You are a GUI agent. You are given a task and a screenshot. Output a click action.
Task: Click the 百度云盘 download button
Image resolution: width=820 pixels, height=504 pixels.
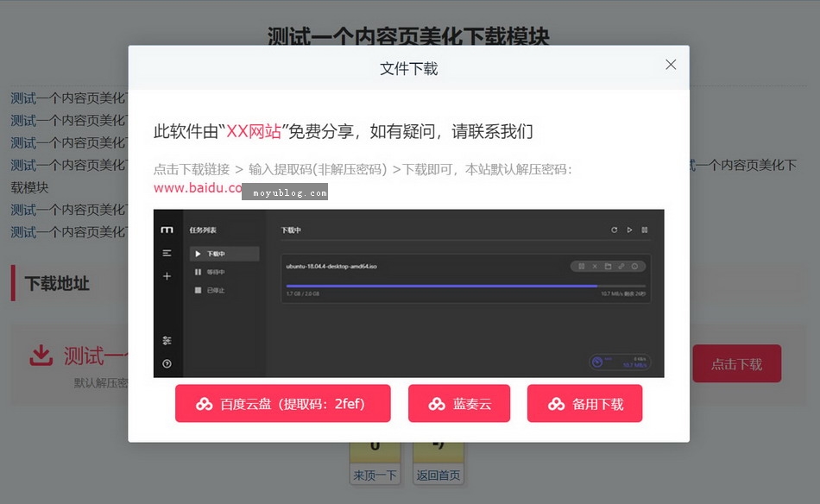click(282, 403)
